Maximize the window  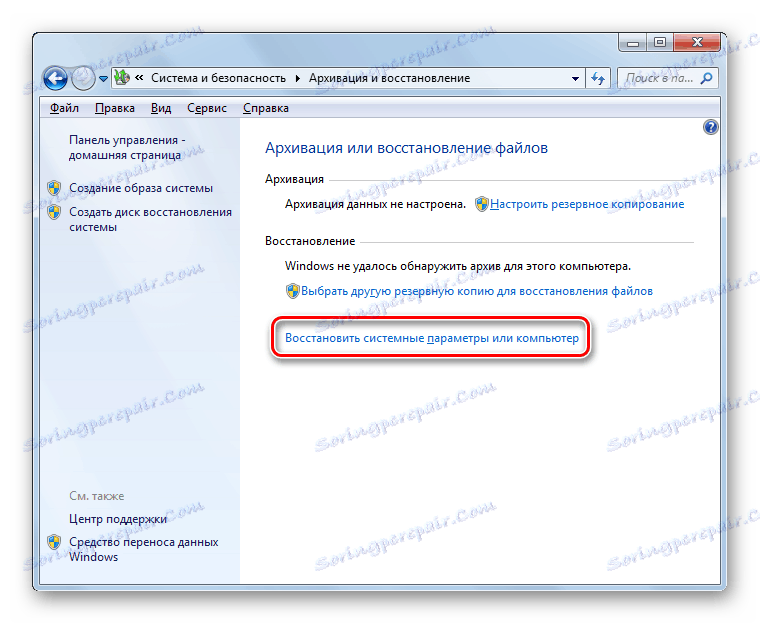coord(660,43)
